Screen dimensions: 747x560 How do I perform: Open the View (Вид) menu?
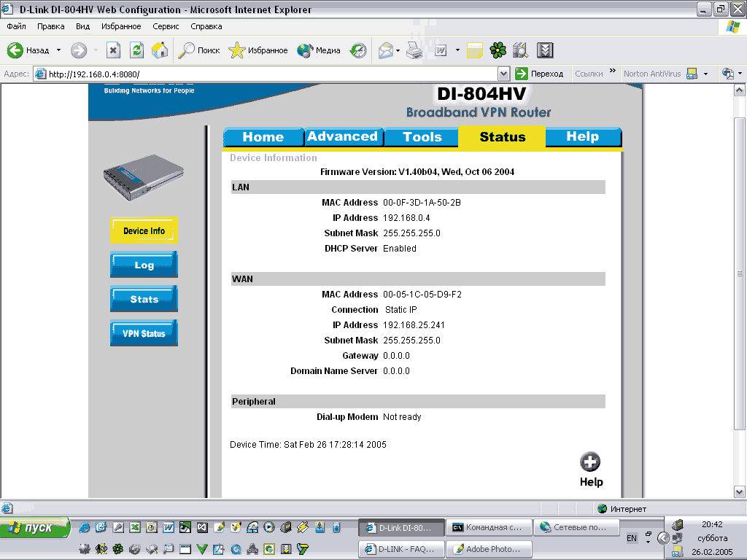tap(83, 26)
